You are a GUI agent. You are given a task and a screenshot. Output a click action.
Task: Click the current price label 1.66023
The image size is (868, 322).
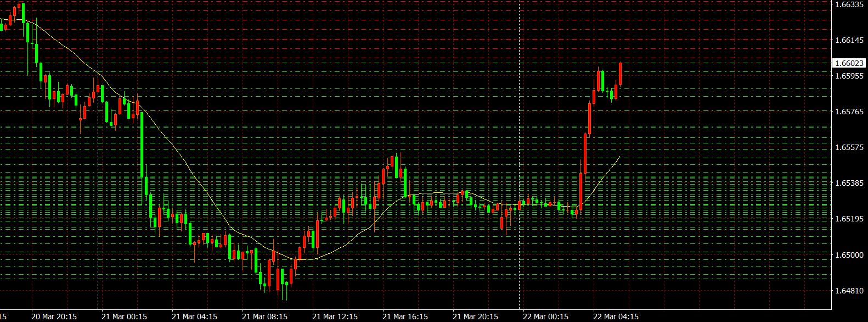tap(849, 63)
